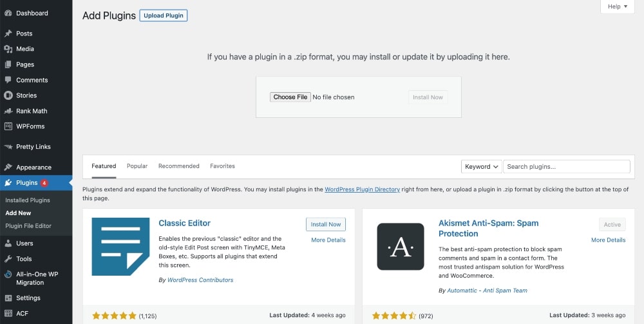Click the disabled Install Now upload button

(428, 97)
